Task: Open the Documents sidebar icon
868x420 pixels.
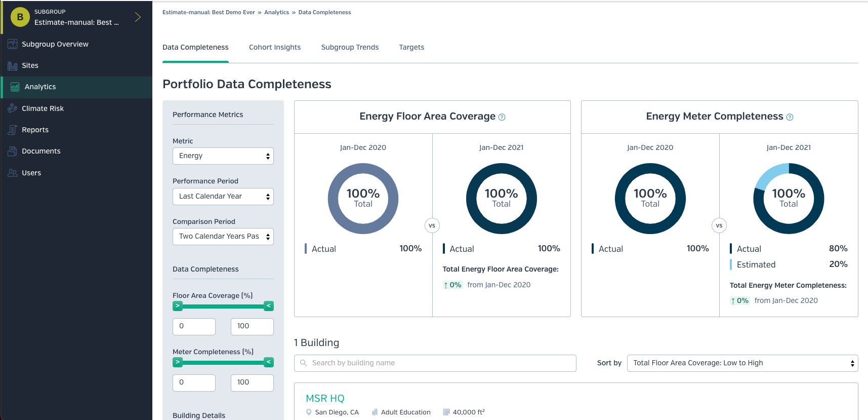Action: 13,151
